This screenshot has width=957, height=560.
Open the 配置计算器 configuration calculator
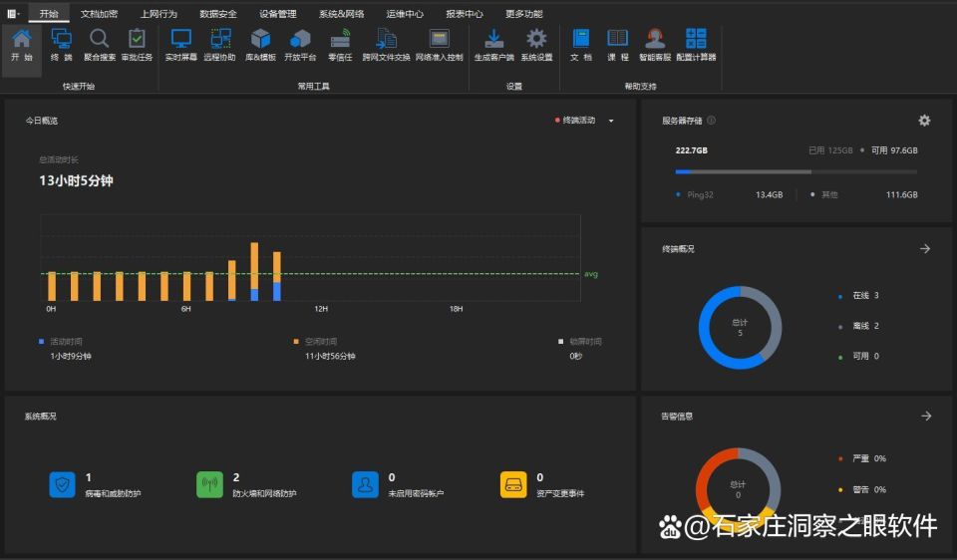[x=696, y=39]
